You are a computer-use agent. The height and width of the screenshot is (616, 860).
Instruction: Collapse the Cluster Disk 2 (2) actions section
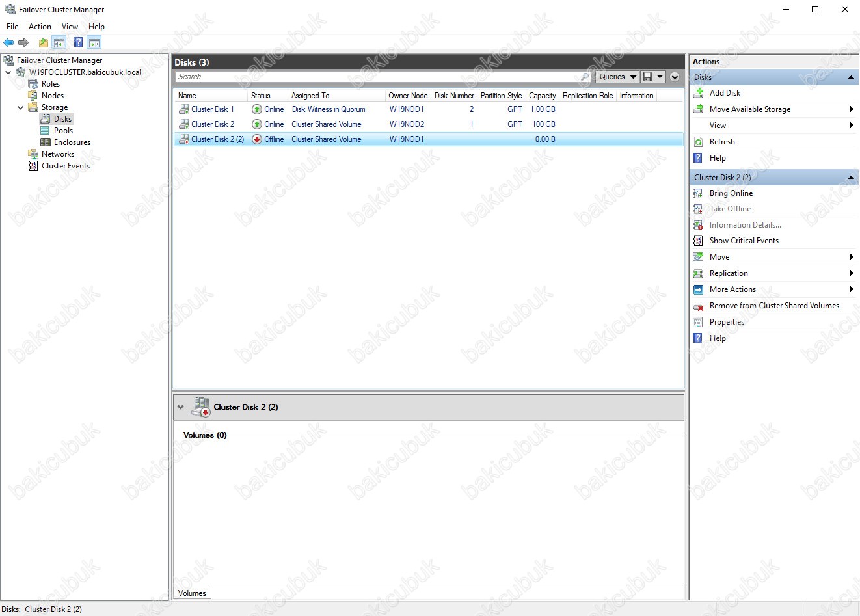coord(851,178)
